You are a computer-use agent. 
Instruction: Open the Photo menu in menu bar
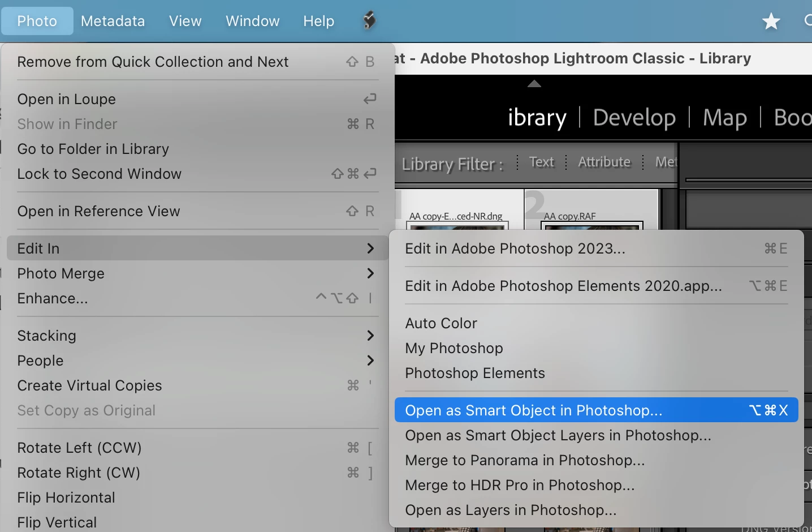click(x=37, y=21)
